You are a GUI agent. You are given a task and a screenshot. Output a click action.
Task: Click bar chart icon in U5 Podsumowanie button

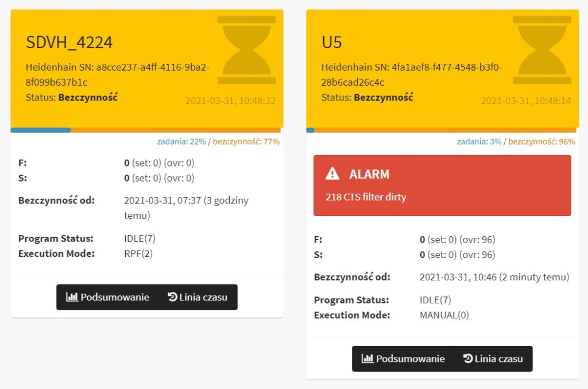tap(367, 358)
